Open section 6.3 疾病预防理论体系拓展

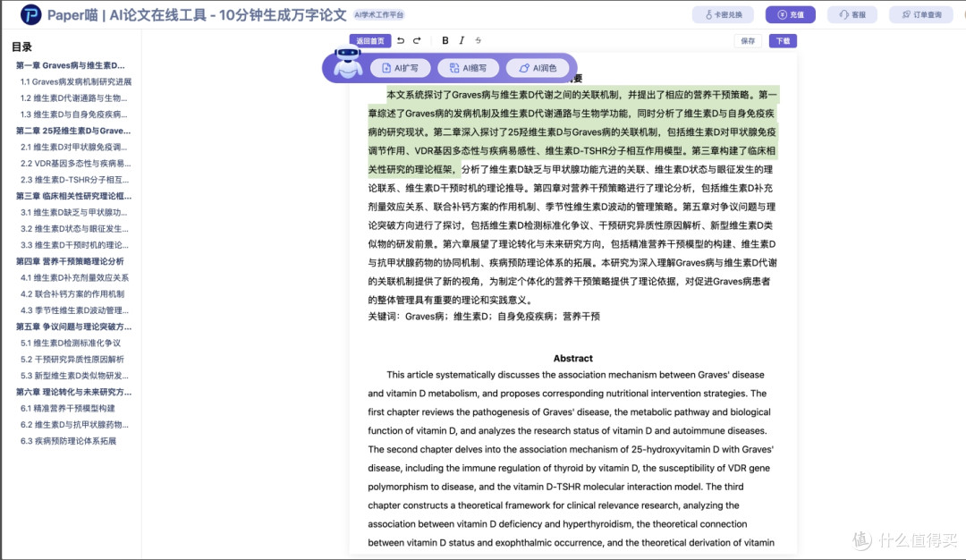(68, 441)
